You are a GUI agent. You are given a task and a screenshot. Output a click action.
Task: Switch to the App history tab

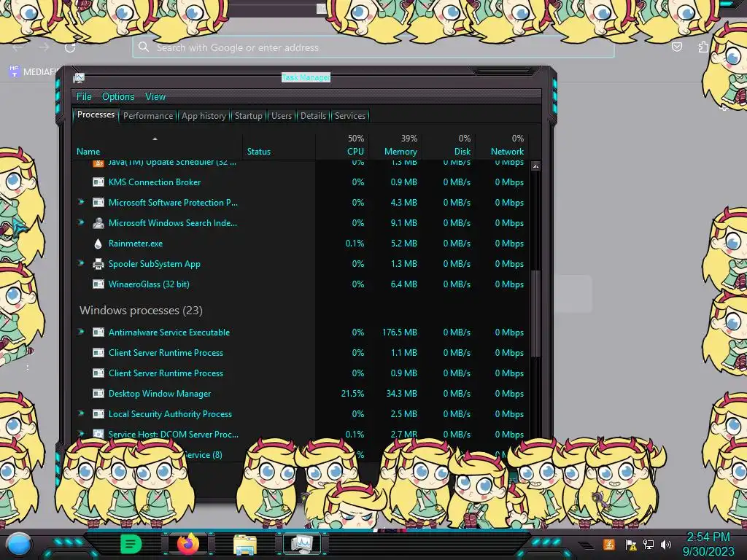(x=204, y=116)
